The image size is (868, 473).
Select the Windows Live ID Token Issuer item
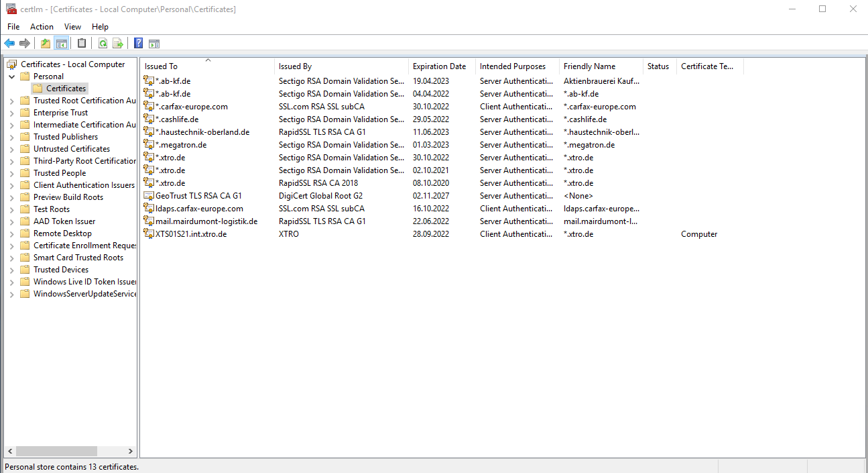[x=84, y=282]
